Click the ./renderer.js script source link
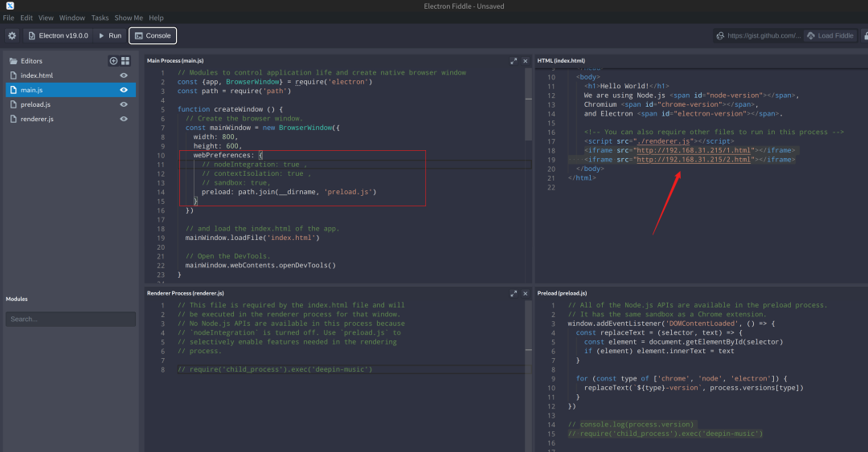868x452 pixels. [x=663, y=141]
